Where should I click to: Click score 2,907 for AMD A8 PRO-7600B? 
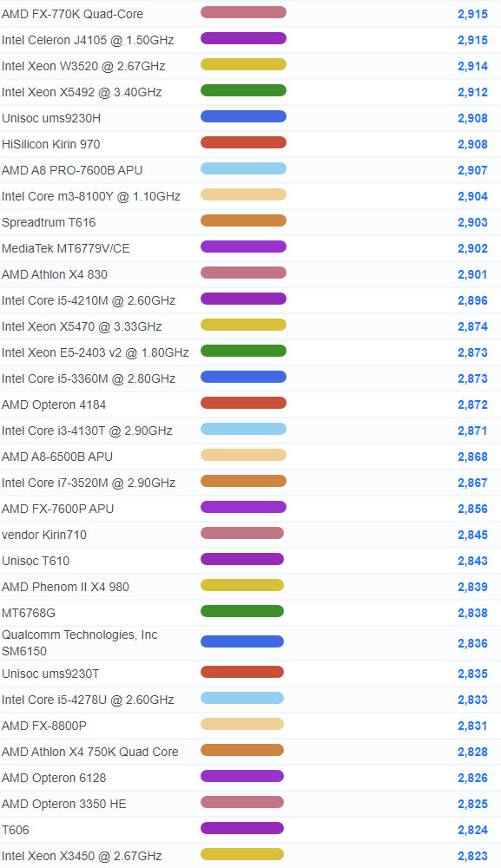click(x=472, y=170)
